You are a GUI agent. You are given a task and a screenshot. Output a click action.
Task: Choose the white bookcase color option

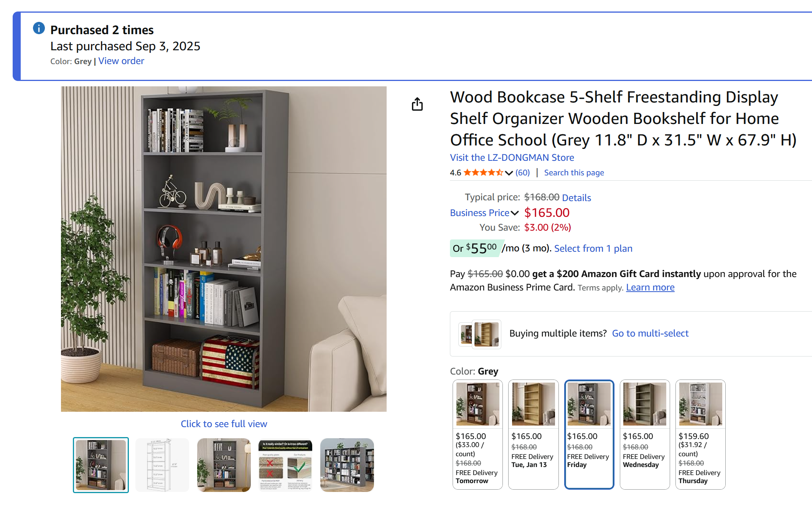click(700, 404)
